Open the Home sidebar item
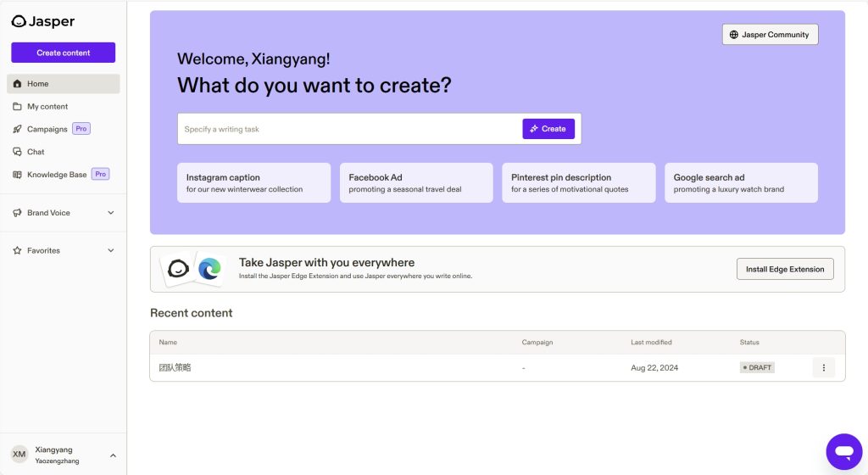This screenshot has width=868, height=475. [x=63, y=84]
